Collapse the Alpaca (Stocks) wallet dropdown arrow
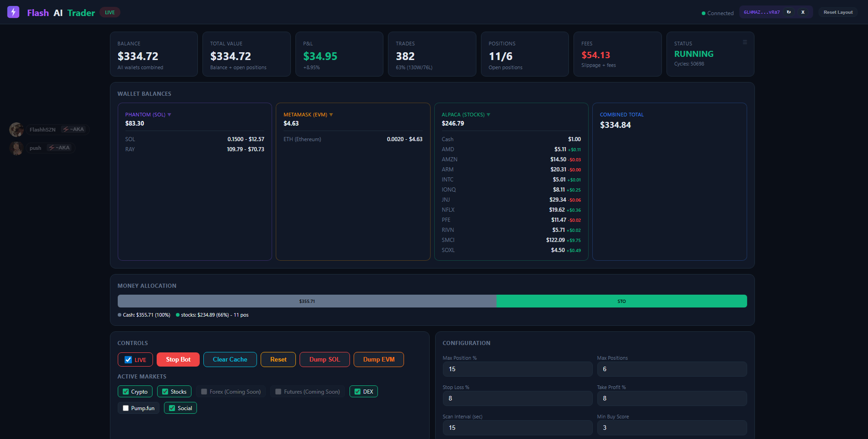This screenshot has width=868, height=439. click(x=488, y=115)
